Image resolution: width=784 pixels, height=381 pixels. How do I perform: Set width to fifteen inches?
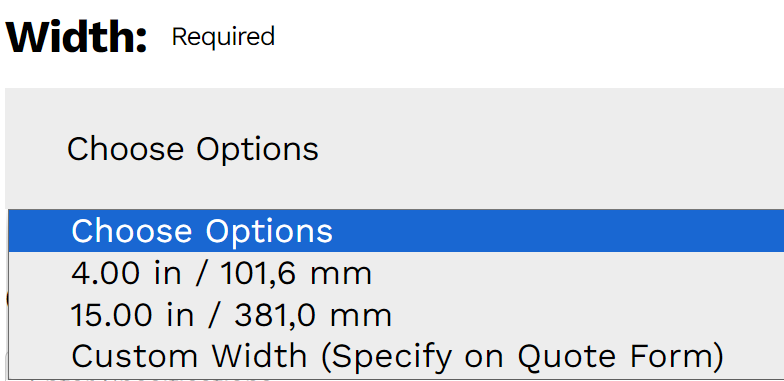point(396,315)
